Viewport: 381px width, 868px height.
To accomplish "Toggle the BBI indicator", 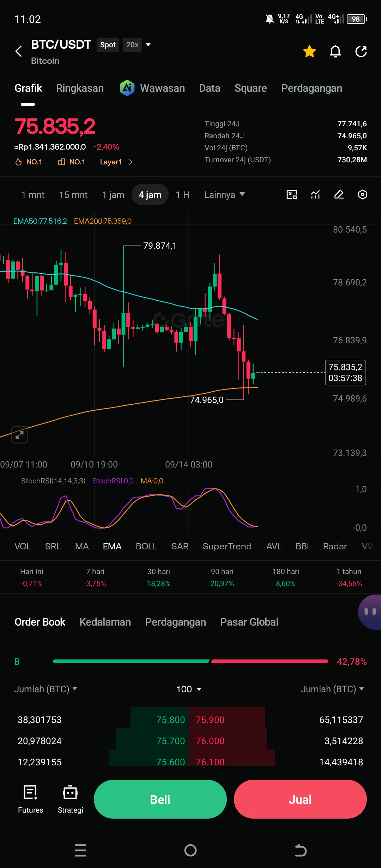I will (302, 546).
